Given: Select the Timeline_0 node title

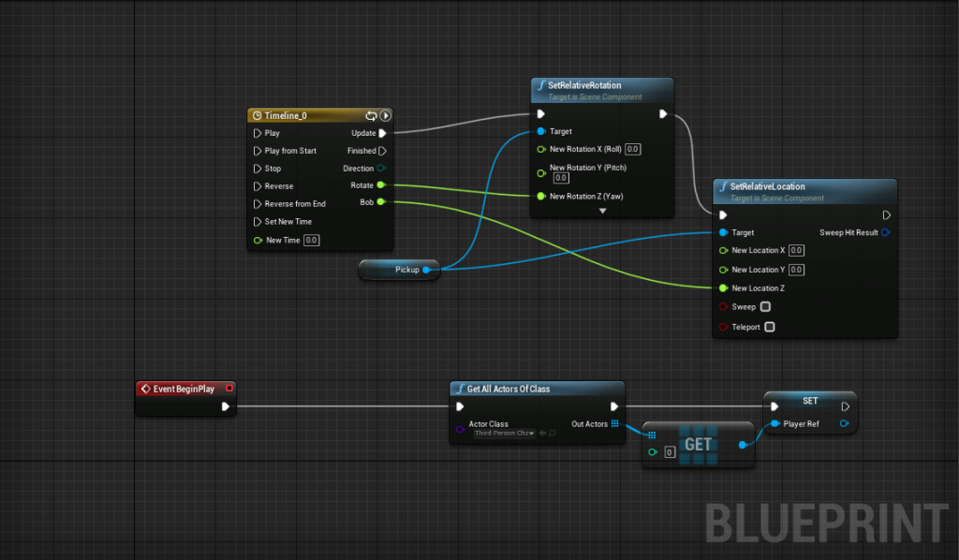Looking at the screenshot, I should click(x=286, y=115).
